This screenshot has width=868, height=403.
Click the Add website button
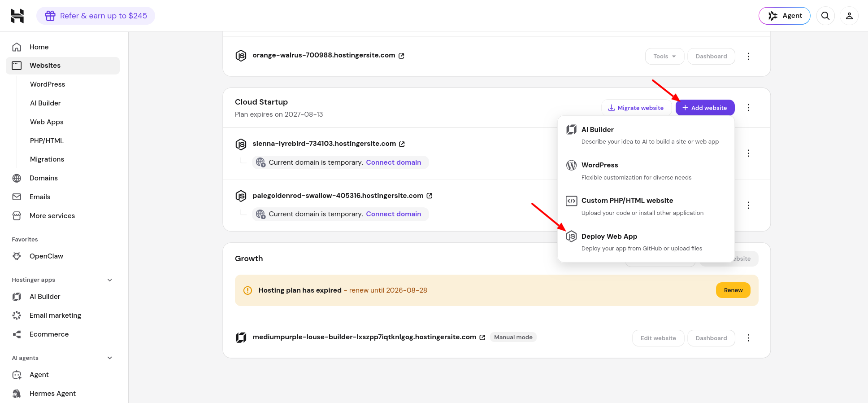pyautogui.click(x=705, y=108)
